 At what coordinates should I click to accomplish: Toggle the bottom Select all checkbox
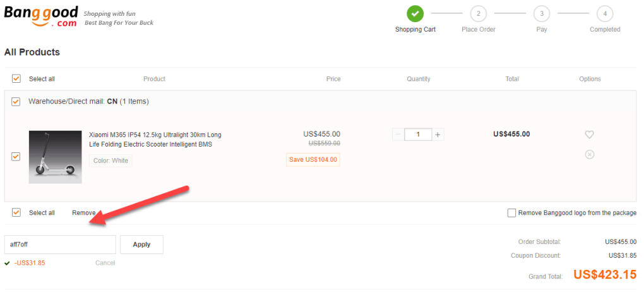[x=16, y=212]
